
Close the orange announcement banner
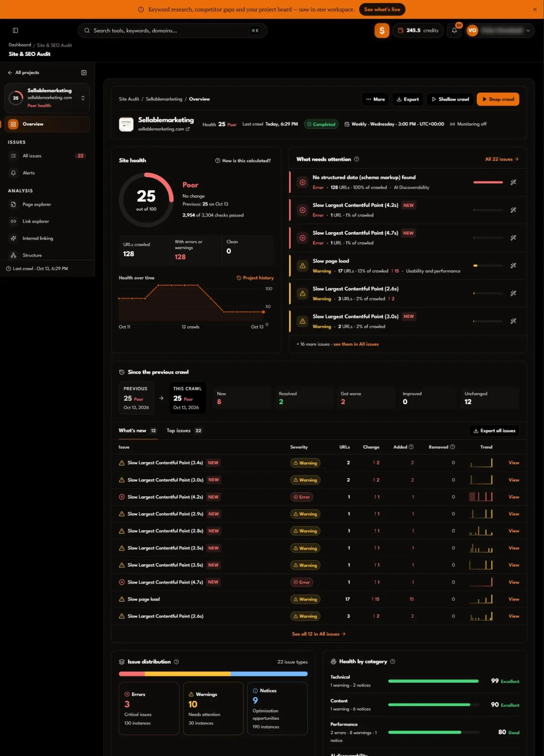(x=535, y=9)
